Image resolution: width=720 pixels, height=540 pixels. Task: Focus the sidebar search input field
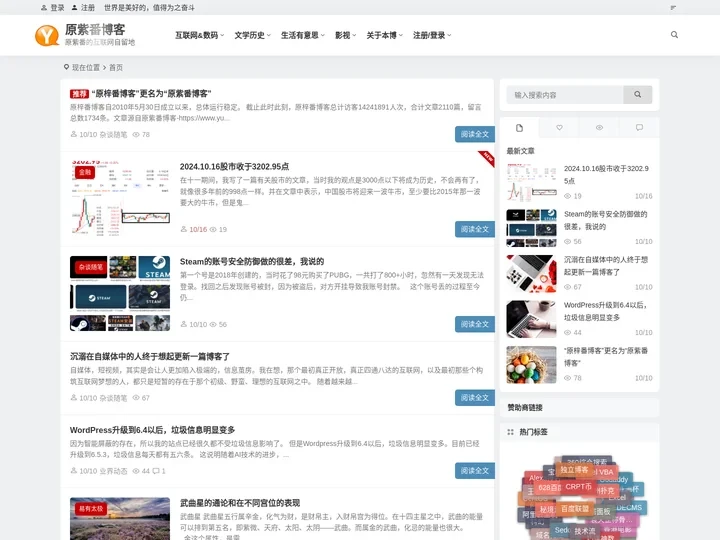click(x=565, y=95)
